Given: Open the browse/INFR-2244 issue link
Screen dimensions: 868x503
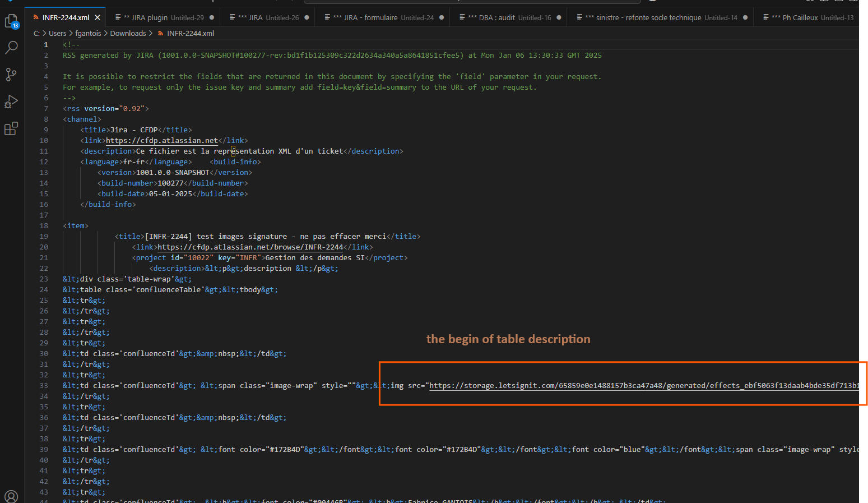Looking at the screenshot, I should pyautogui.click(x=250, y=247).
